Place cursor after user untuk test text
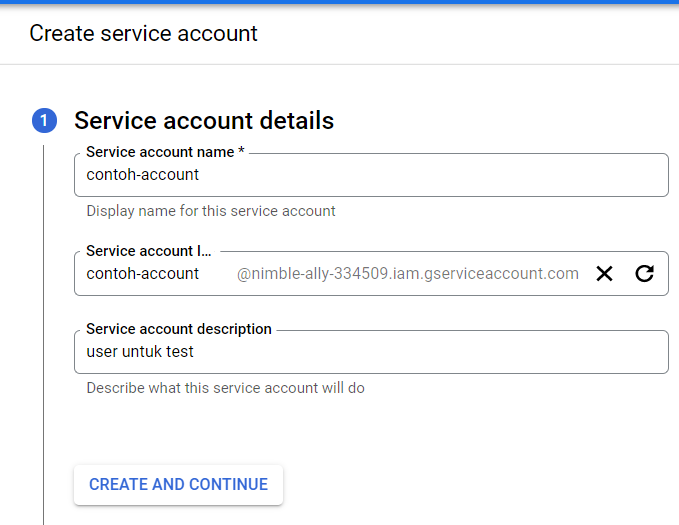The height and width of the screenshot is (525, 679). [194, 352]
